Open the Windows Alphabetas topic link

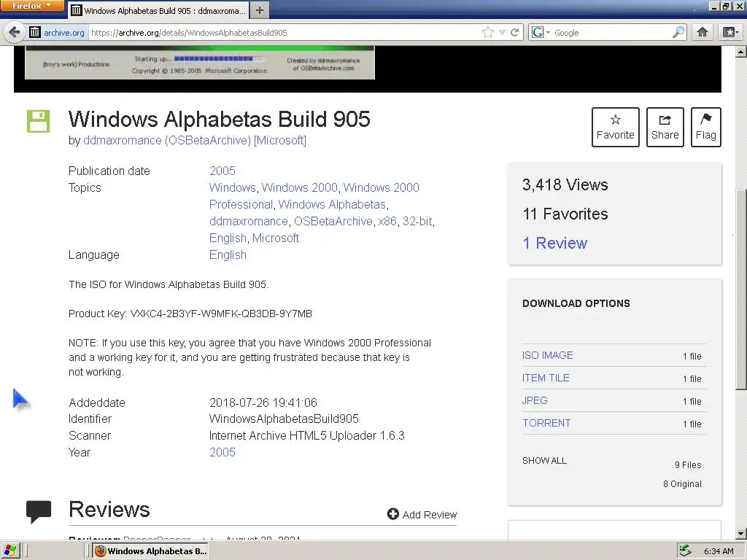click(x=332, y=204)
